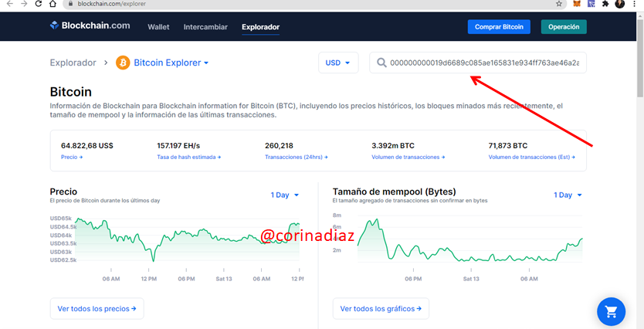Open the puzzle-piece extensions menu
The image size is (644, 329).
[605, 4]
